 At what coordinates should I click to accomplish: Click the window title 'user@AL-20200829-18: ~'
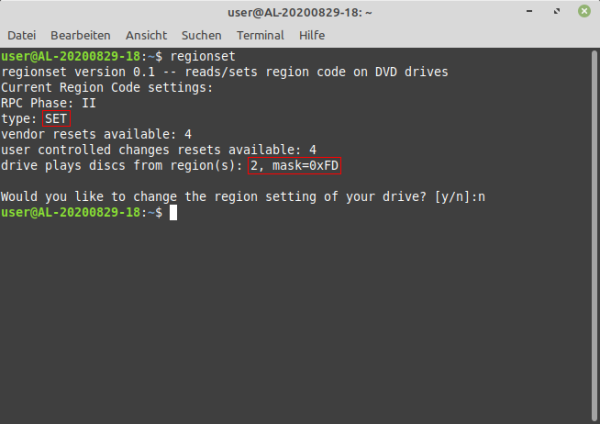coord(300,13)
